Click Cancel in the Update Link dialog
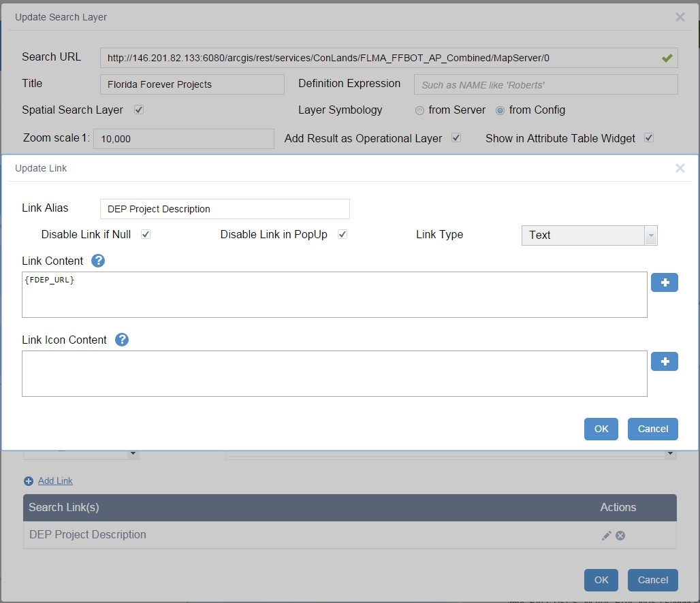 [653, 429]
